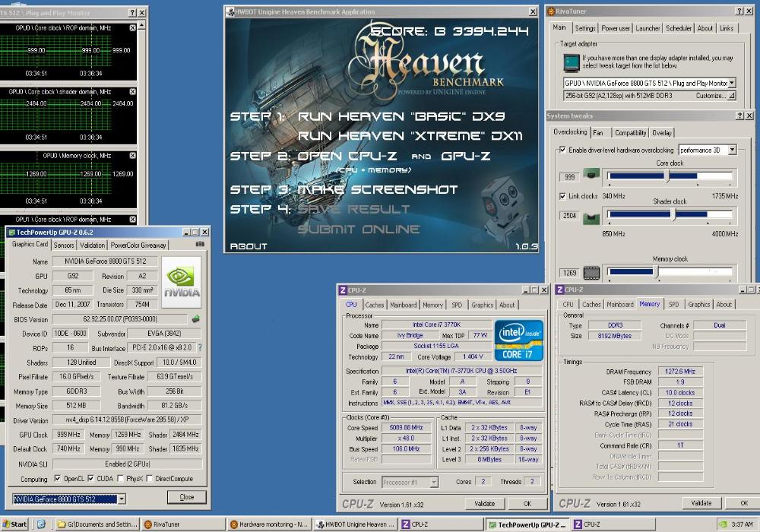Viewport: 760px width, 532px height.
Task: Click the Close button in GPU-Z
Action: pos(187,497)
